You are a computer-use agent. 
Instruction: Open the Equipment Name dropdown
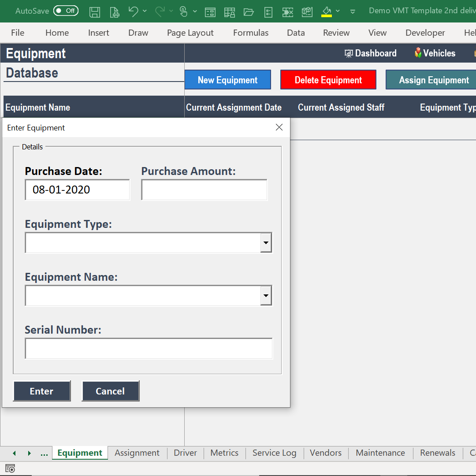(266, 295)
